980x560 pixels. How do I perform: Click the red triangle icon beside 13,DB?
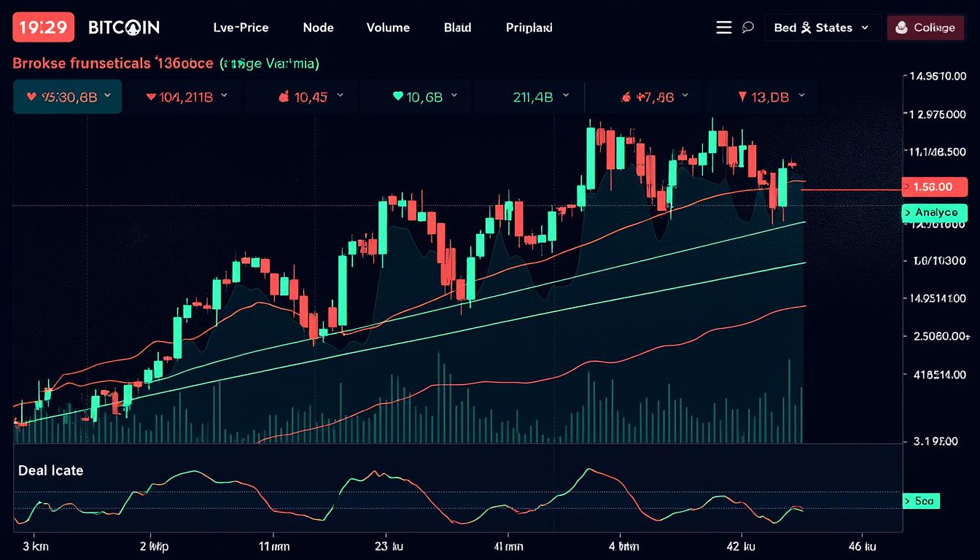pyautogui.click(x=742, y=96)
